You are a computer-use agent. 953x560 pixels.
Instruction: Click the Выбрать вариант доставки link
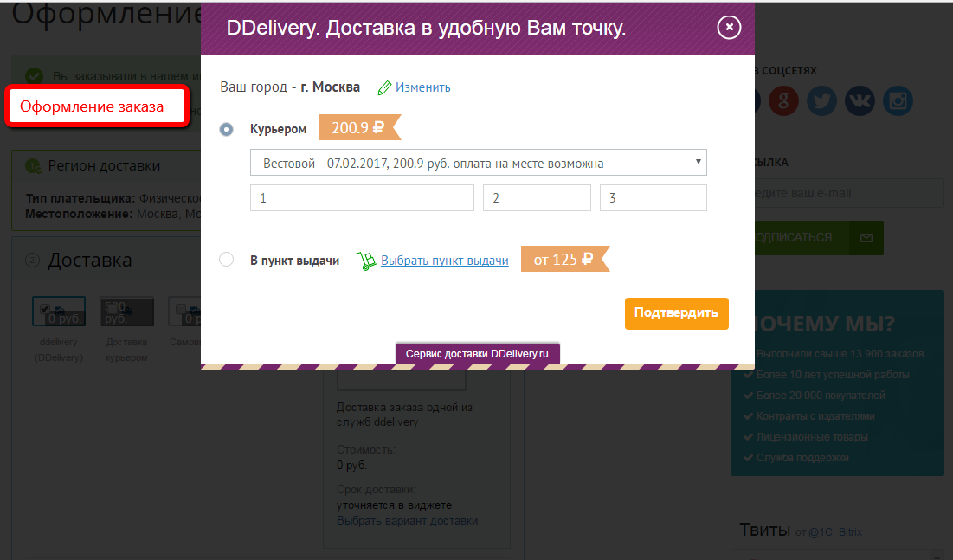click(407, 520)
